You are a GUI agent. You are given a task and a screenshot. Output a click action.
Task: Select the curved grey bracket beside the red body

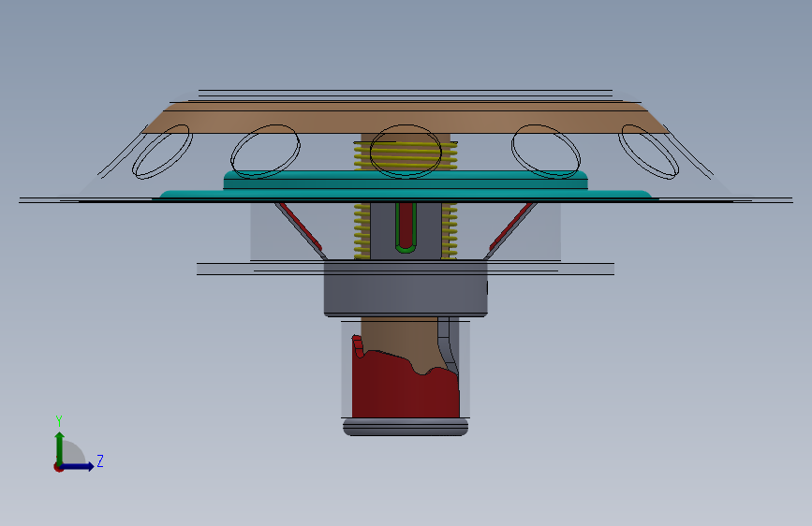click(449, 346)
